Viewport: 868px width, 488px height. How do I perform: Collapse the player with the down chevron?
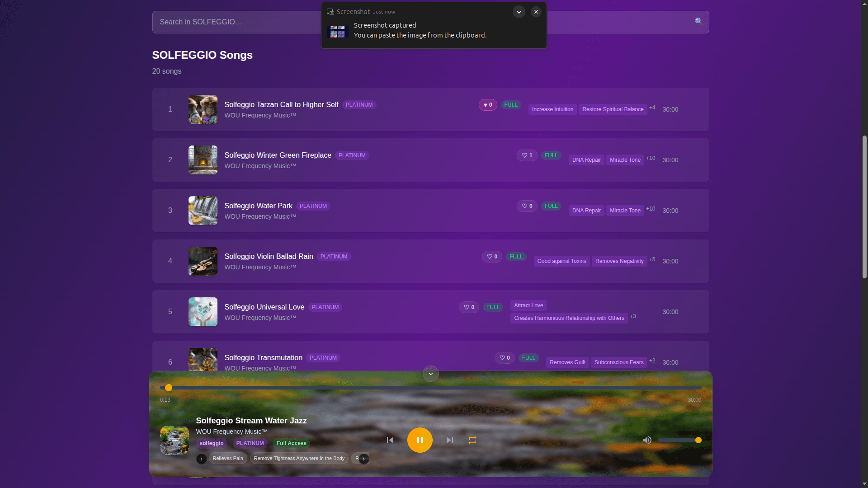pos(430,374)
